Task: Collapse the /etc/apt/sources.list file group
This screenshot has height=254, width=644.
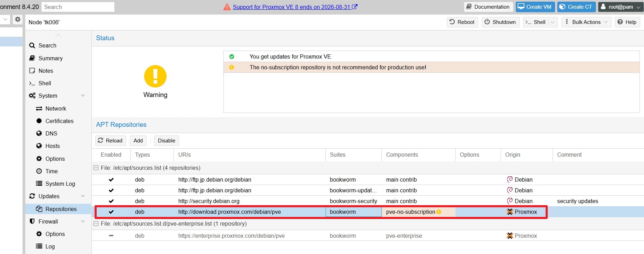Action: [x=96, y=168]
